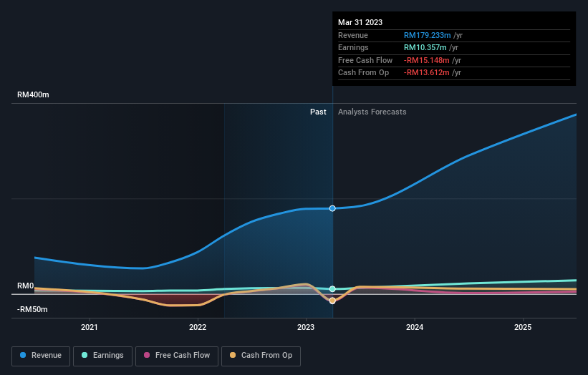Click the -RM15.148m free cash flow value
This screenshot has height=375, width=588.
pyautogui.click(x=426, y=60)
